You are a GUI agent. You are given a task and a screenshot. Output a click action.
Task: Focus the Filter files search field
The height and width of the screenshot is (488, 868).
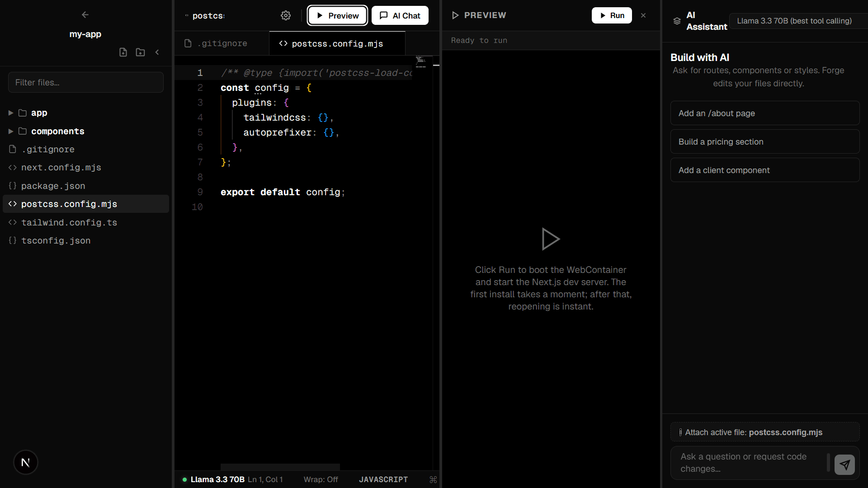point(86,82)
